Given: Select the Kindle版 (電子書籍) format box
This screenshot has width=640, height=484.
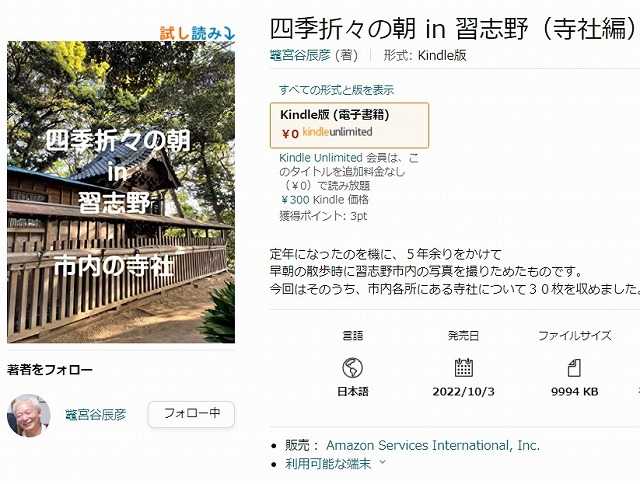Looking at the screenshot, I should (349, 125).
